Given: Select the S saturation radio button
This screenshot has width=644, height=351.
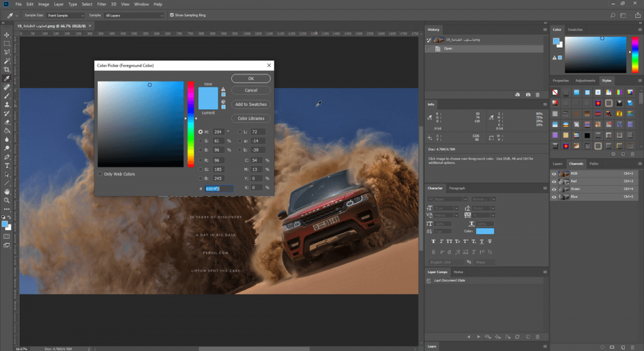Looking at the screenshot, I should pos(201,141).
